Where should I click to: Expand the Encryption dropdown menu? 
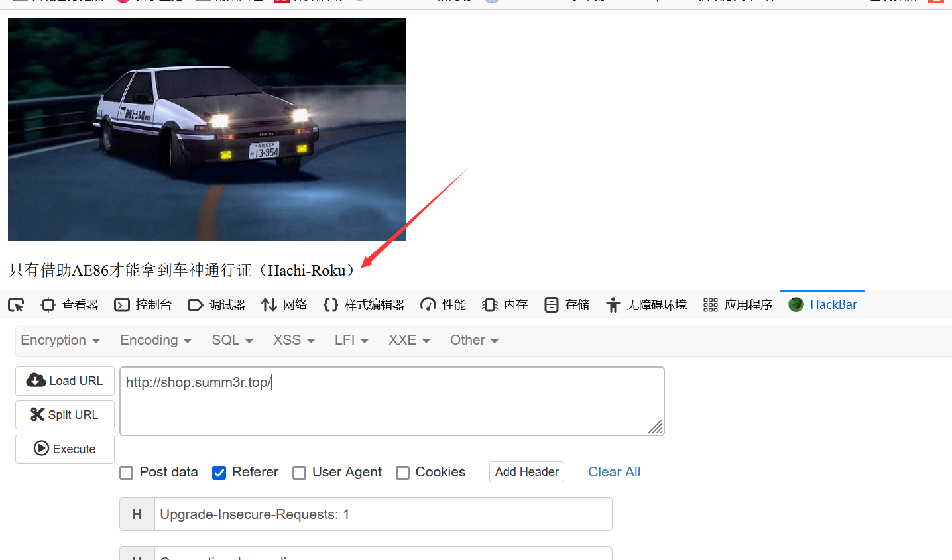point(60,340)
